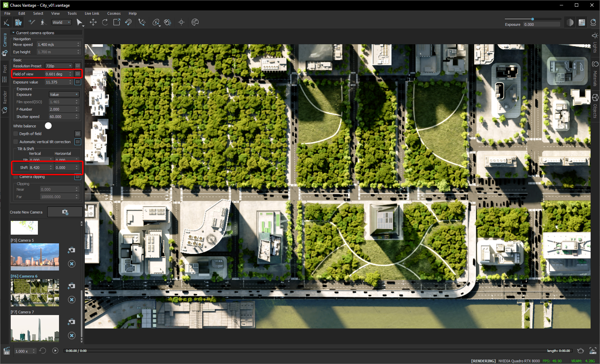Open the View menu
600x364 pixels.
55,13
